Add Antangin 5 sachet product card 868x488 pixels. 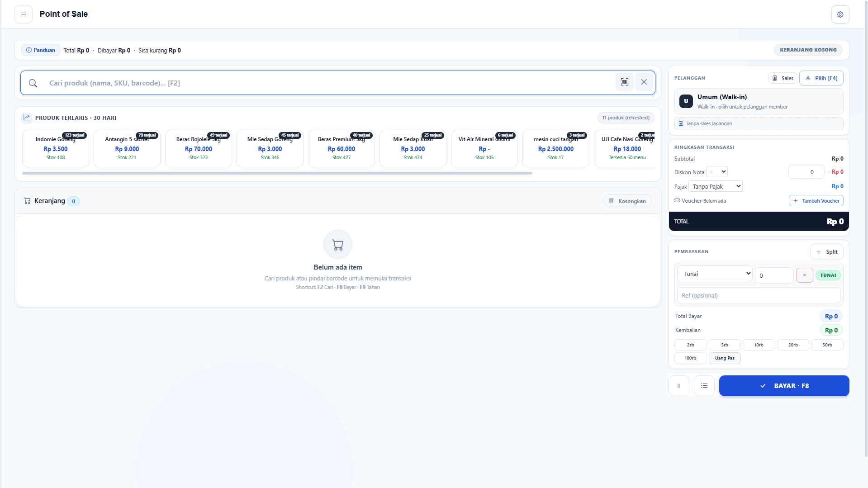(x=127, y=149)
